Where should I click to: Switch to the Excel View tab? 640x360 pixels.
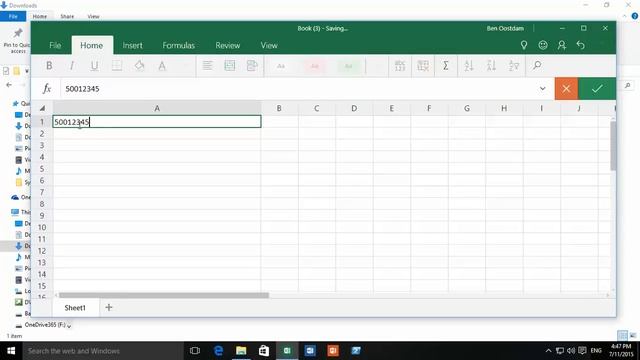click(269, 45)
